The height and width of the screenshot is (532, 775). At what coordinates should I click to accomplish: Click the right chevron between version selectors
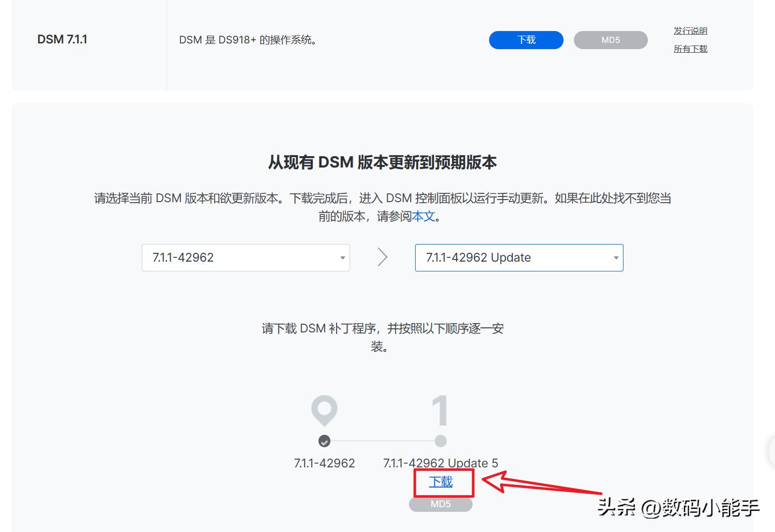(383, 257)
